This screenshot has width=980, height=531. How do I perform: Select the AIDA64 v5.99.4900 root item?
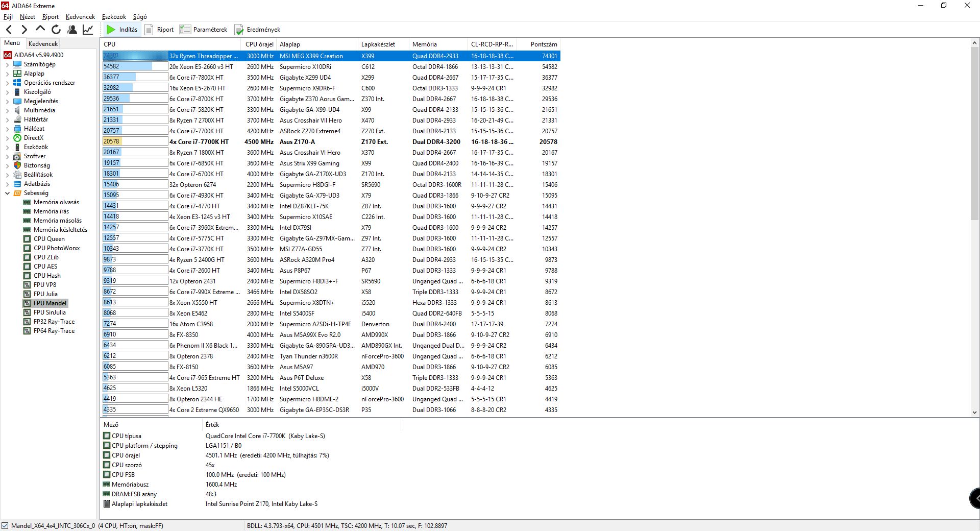pyautogui.click(x=34, y=55)
